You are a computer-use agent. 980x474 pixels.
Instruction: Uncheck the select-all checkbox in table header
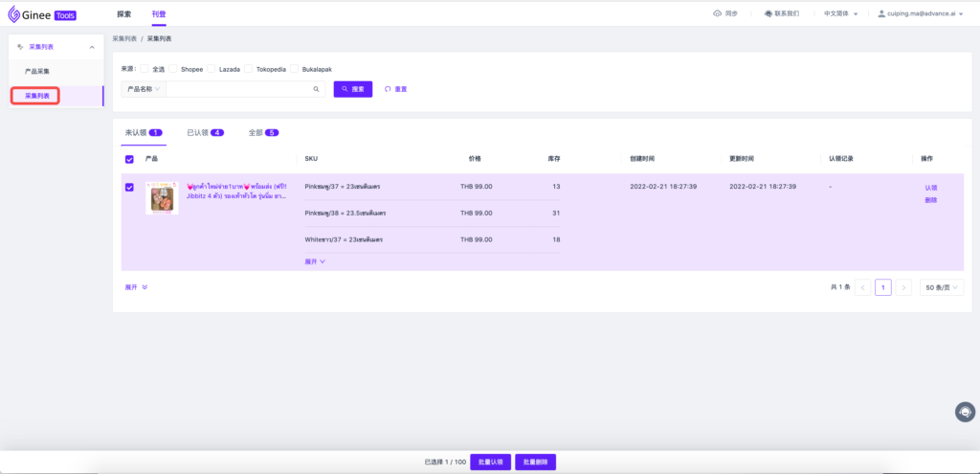(x=129, y=159)
